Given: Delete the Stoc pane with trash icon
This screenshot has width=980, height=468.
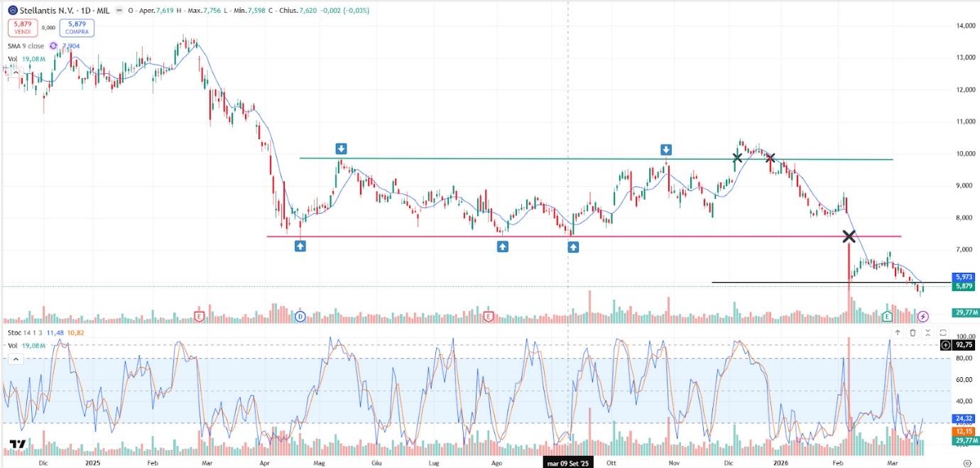Looking at the screenshot, I should 913,332.
